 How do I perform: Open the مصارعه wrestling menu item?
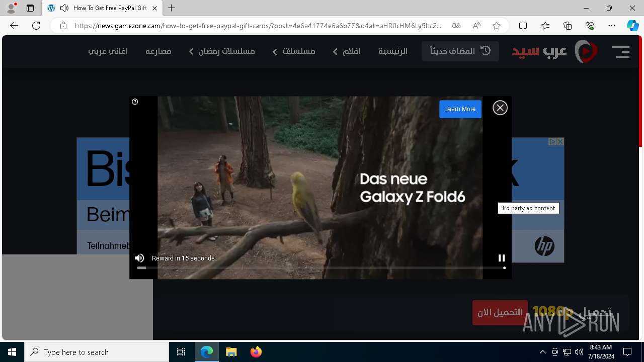tap(158, 51)
